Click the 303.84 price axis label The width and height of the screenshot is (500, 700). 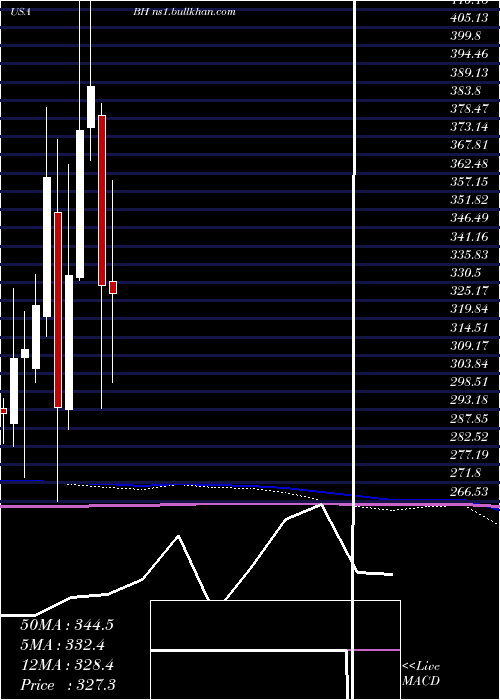[x=469, y=364]
